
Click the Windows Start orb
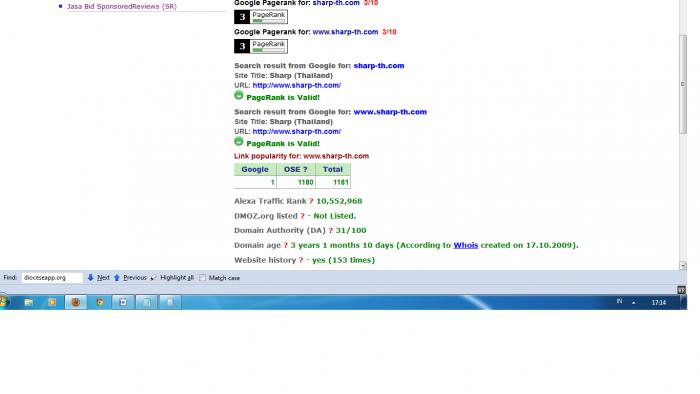4,302
